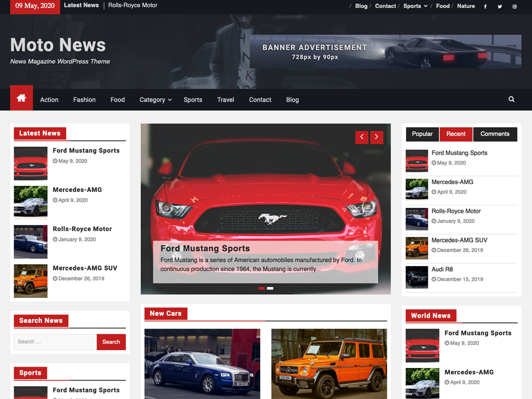The width and height of the screenshot is (532, 399).
Task: Open Audi R8 in Recent tab list
Action: [442, 270]
